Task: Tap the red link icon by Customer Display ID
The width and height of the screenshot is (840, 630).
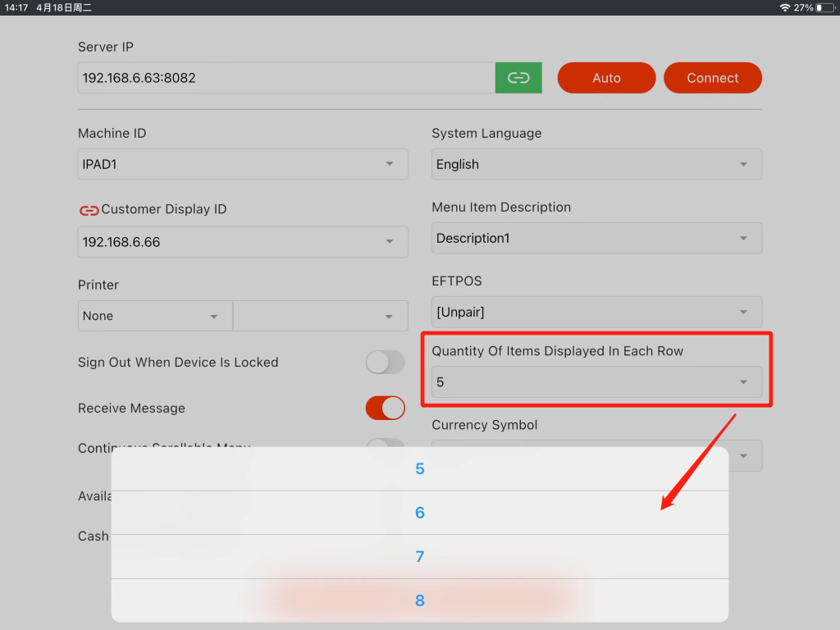Action: pyautogui.click(x=89, y=210)
